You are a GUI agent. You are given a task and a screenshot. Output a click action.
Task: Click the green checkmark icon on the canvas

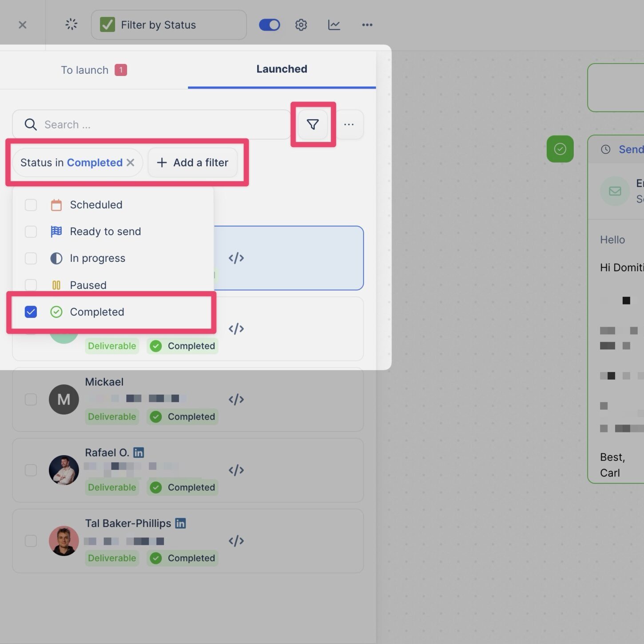click(x=560, y=149)
